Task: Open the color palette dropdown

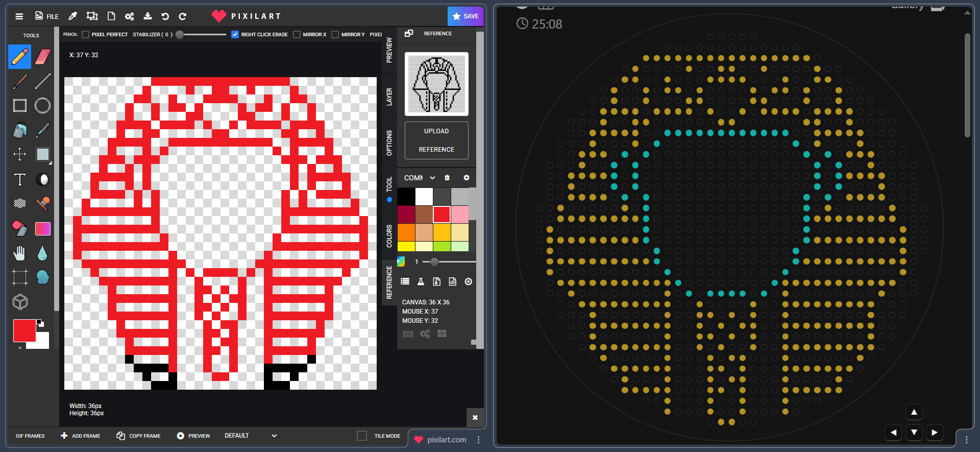Action: 420,178
